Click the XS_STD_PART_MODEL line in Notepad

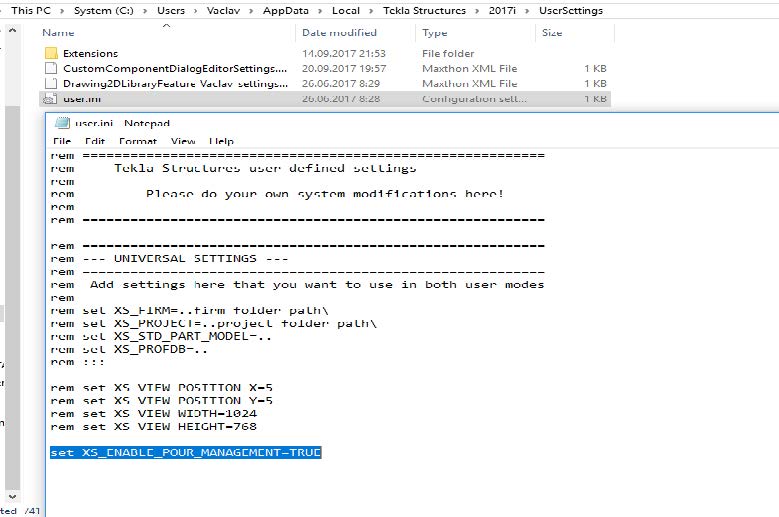pos(161,336)
